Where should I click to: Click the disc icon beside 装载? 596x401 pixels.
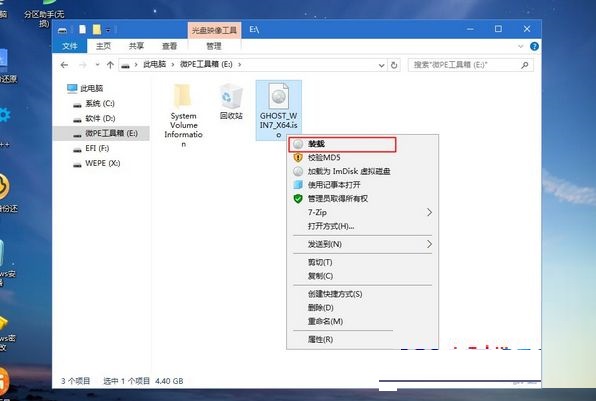coord(298,144)
